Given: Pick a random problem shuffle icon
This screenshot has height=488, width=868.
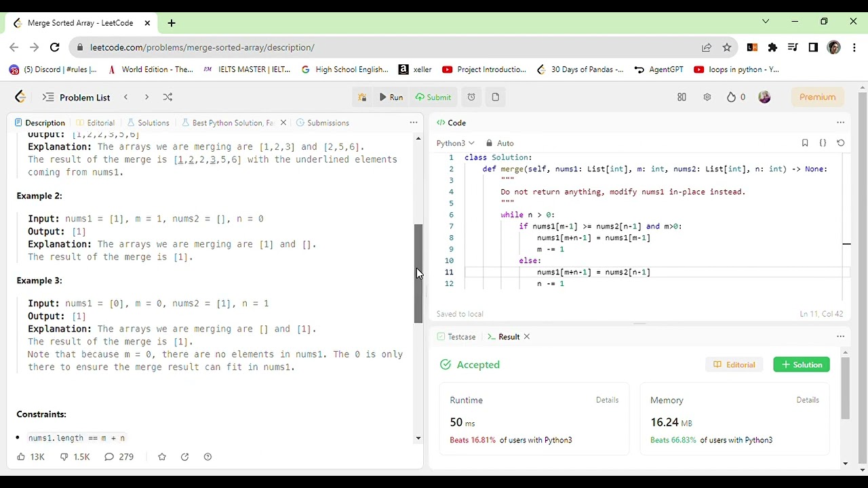Looking at the screenshot, I should pos(167,97).
